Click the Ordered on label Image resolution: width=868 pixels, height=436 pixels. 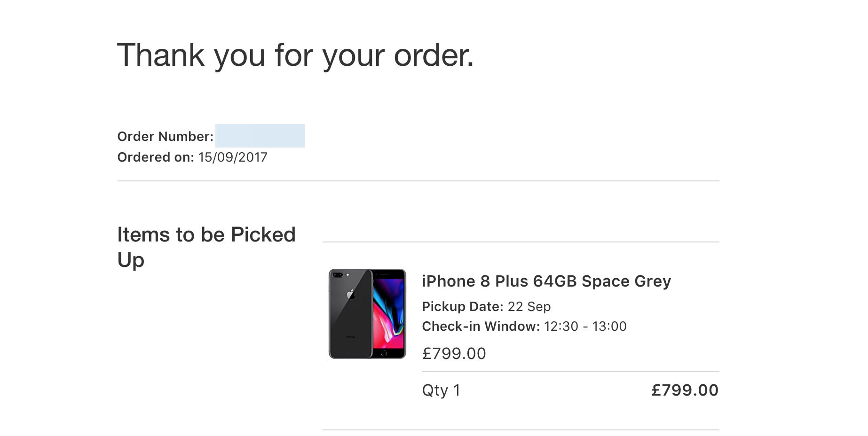click(x=156, y=157)
